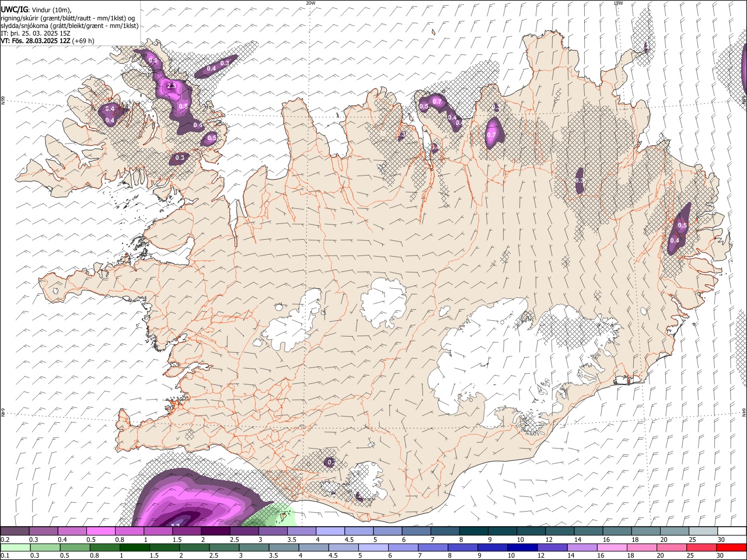Click the 'IT: þri. 25. 03. 2025 15Z' line
Image resolution: width=747 pixels, height=560 pixels.
click(x=36, y=33)
